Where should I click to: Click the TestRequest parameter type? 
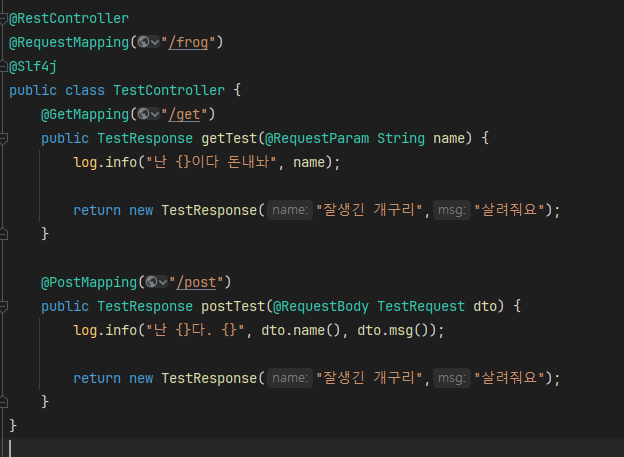coord(421,306)
